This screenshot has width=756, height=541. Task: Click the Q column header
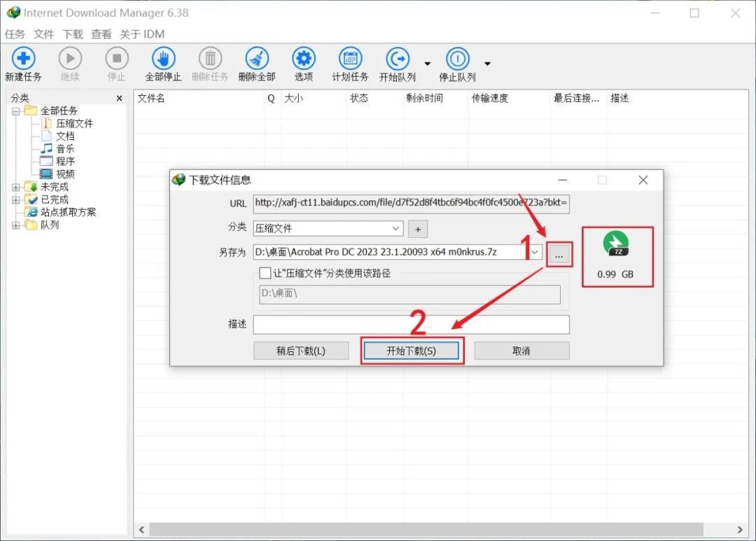click(272, 99)
